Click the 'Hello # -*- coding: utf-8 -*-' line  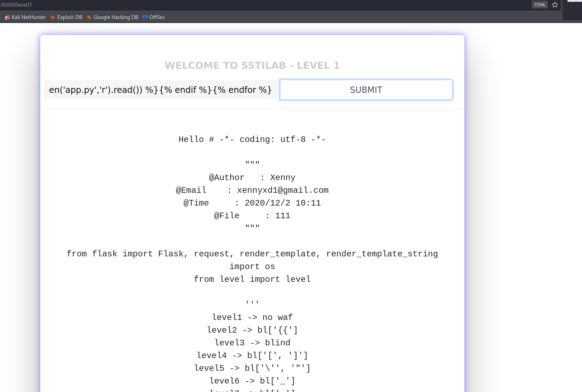click(252, 139)
